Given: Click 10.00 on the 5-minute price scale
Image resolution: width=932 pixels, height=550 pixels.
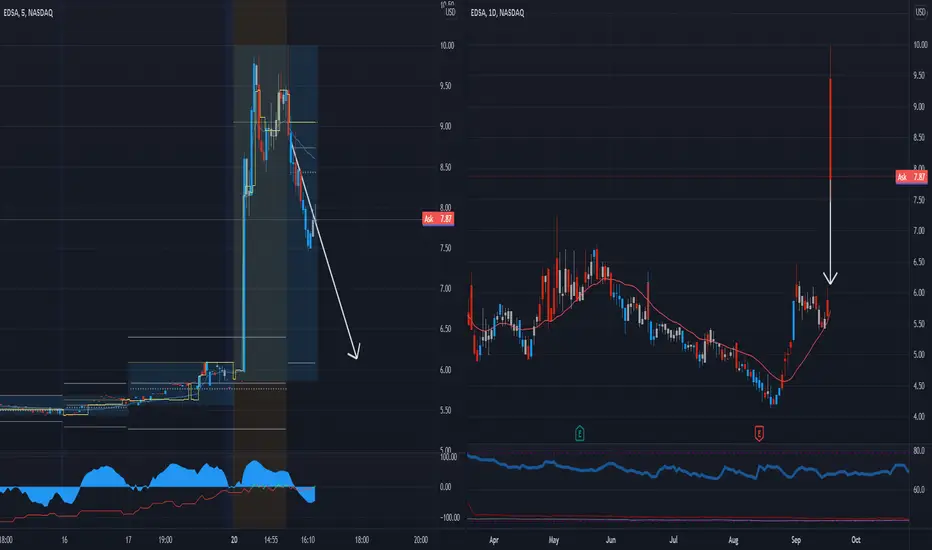Looking at the screenshot, I should pyautogui.click(x=447, y=45).
